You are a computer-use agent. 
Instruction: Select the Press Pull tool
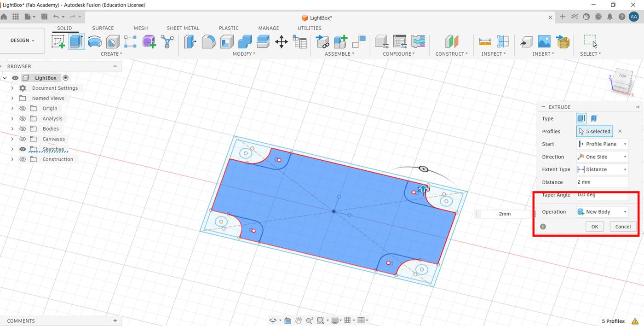[190, 42]
